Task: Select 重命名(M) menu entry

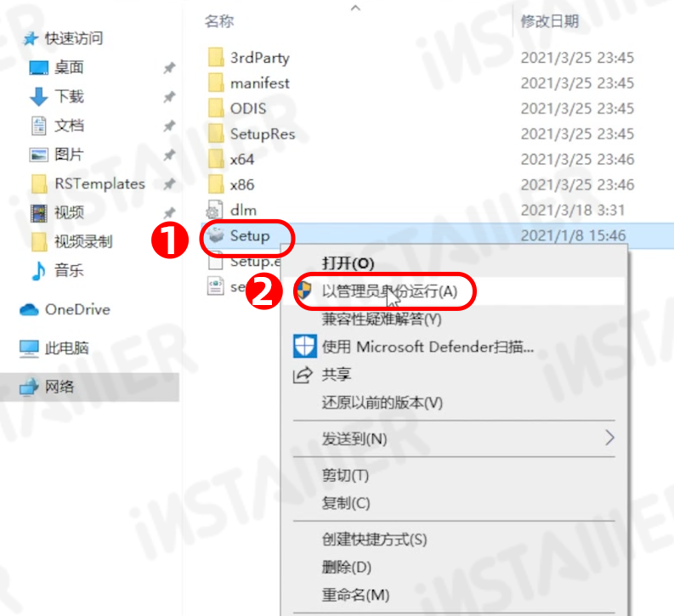Action: 355,595
